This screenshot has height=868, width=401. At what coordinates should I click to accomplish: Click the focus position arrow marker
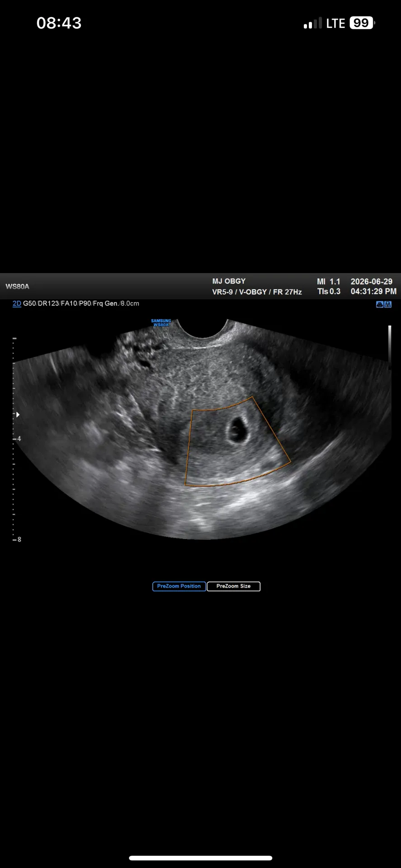point(18,415)
